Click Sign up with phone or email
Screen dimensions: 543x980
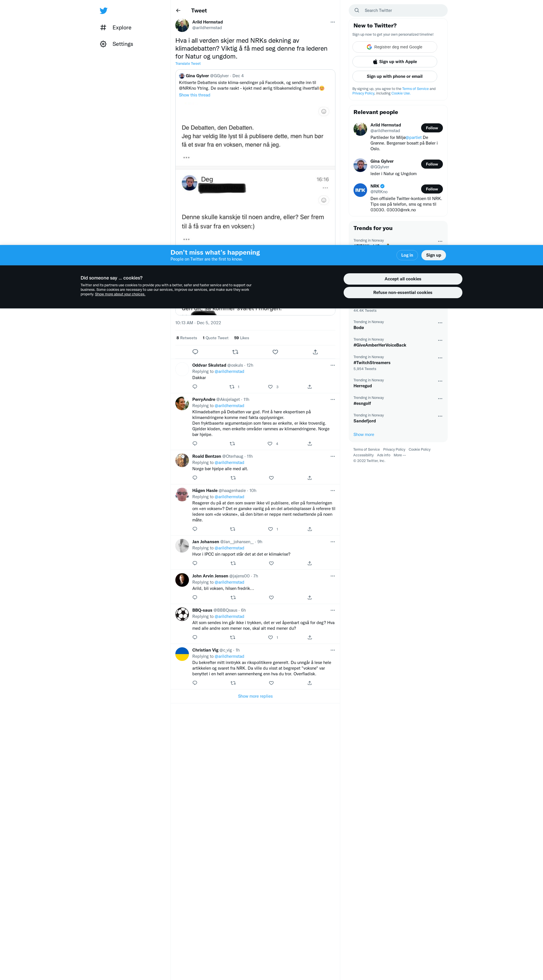pos(394,76)
